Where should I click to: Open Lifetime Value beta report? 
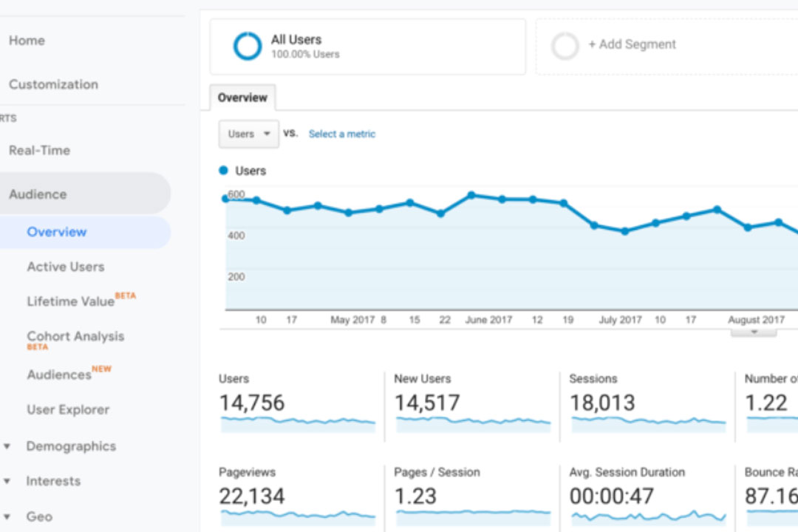pos(71,301)
